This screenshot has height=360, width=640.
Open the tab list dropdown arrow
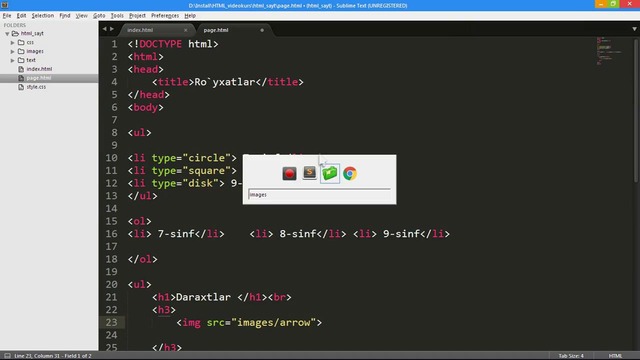(x=634, y=29)
